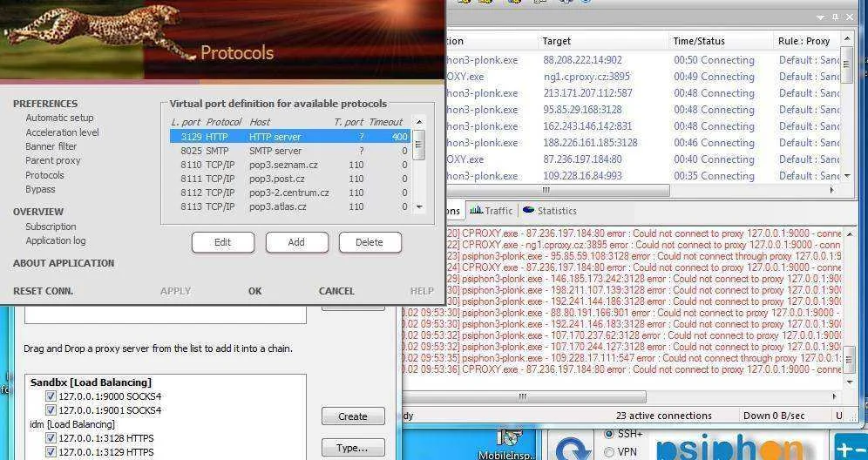Click the Delete button for protocols
The image size is (868, 460).
click(x=370, y=242)
